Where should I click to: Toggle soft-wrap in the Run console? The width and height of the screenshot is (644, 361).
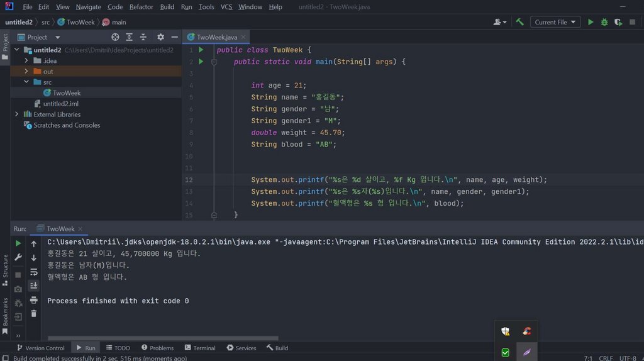[x=34, y=272]
